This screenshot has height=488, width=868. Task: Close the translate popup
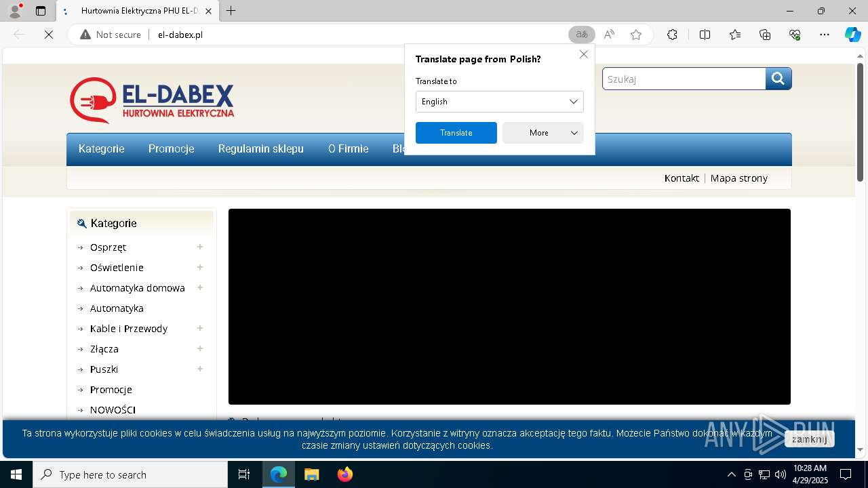click(584, 54)
